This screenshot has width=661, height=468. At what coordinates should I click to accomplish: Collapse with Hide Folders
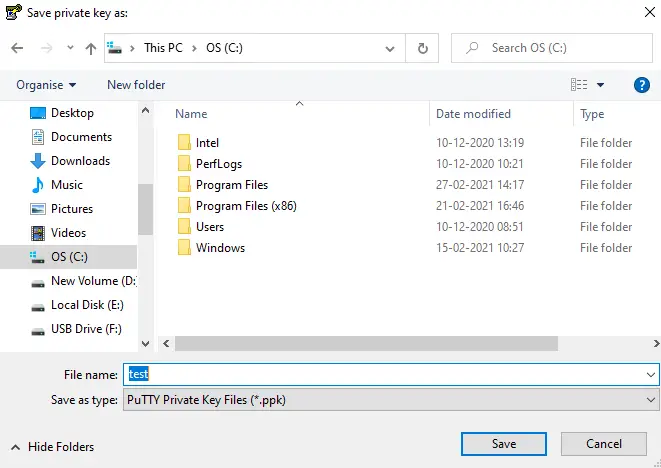coord(52,447)
